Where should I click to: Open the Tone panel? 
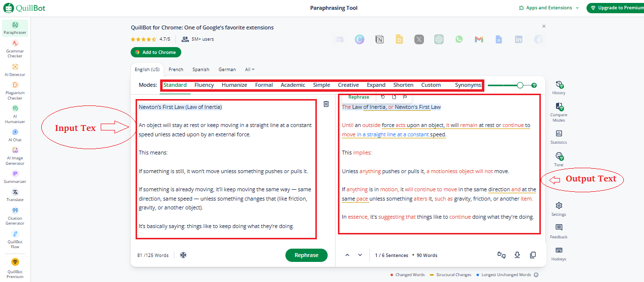click(559, 160)
